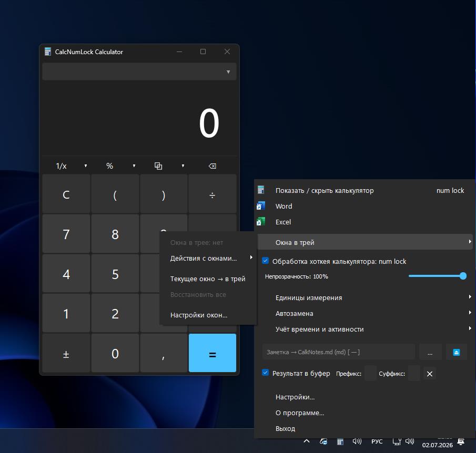Click the copy windows icon in calculator toolbar
Viewport: 476px width, 453px height.
coord(158,166)
